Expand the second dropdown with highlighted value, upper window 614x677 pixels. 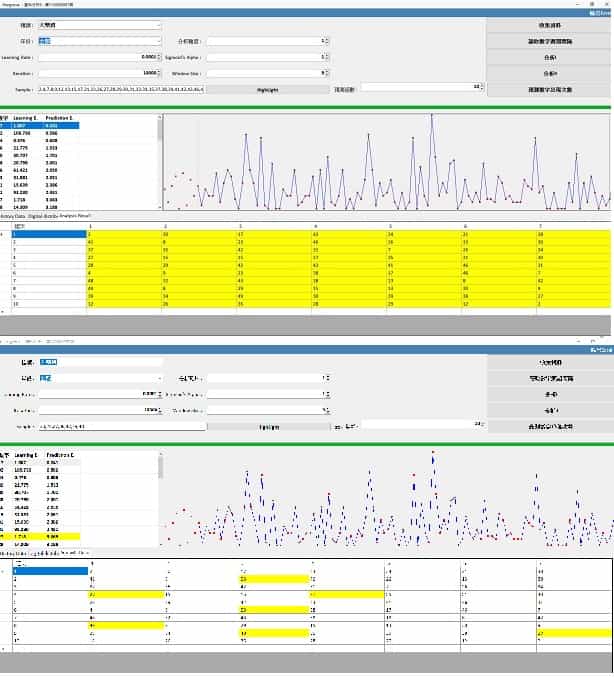coord(99,41)
